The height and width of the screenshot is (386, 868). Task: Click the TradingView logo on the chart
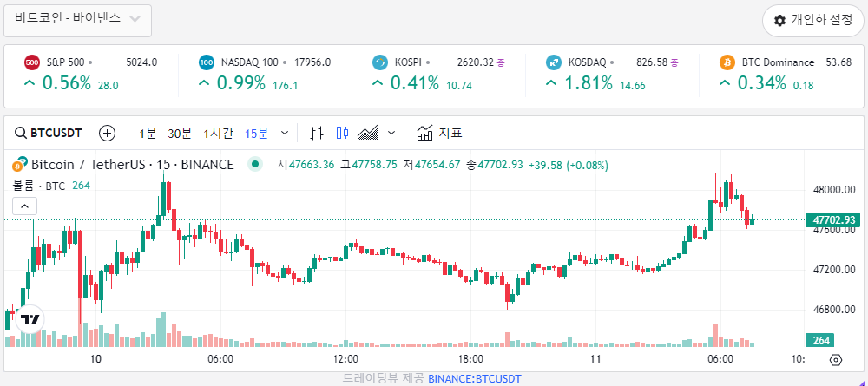[x=30, y=319]
